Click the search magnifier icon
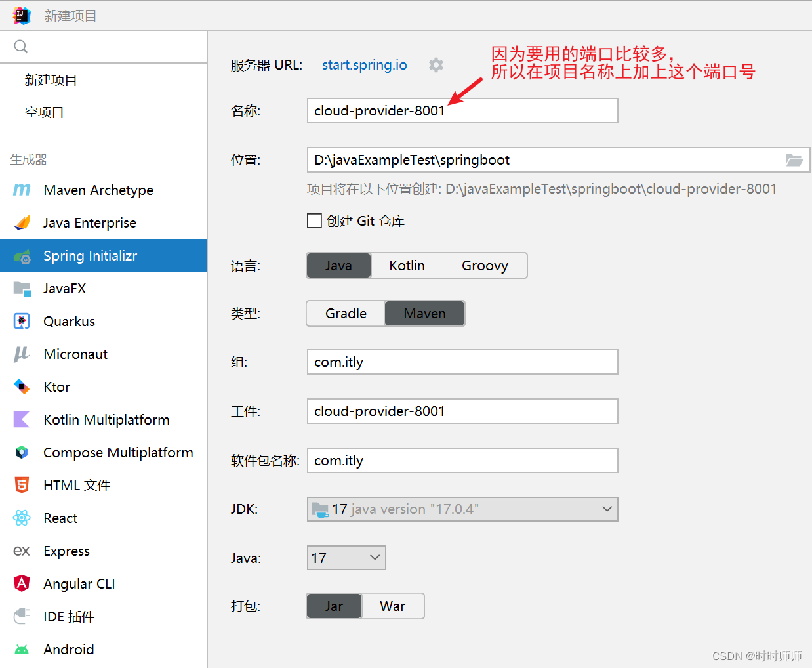812x668 pixels. 21,47
